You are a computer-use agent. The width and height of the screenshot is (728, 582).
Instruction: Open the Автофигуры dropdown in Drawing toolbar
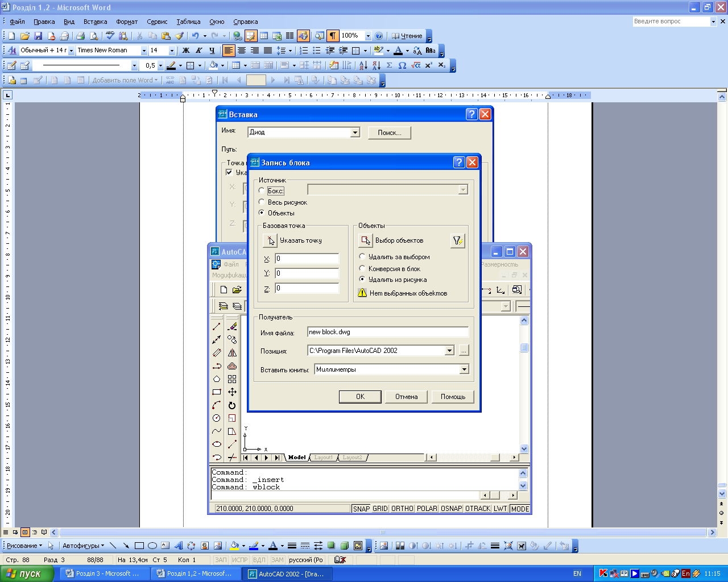coord(84,546)
